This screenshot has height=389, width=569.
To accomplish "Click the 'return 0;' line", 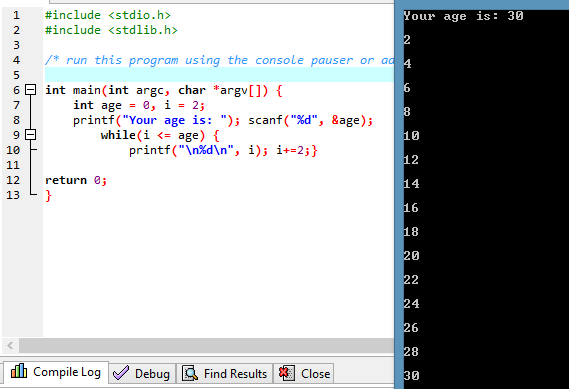I will [x=76, y=180].
